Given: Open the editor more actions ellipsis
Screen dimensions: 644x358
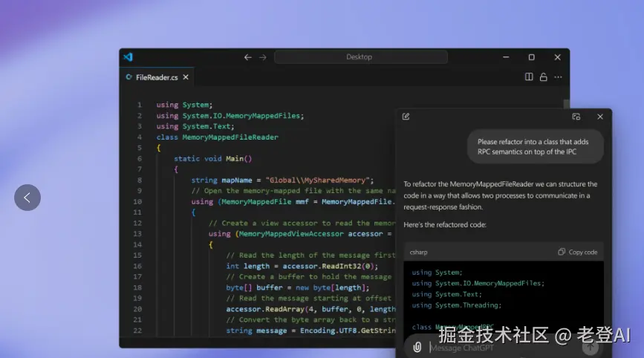Looking at the screenshot, I should click(558, 77).
